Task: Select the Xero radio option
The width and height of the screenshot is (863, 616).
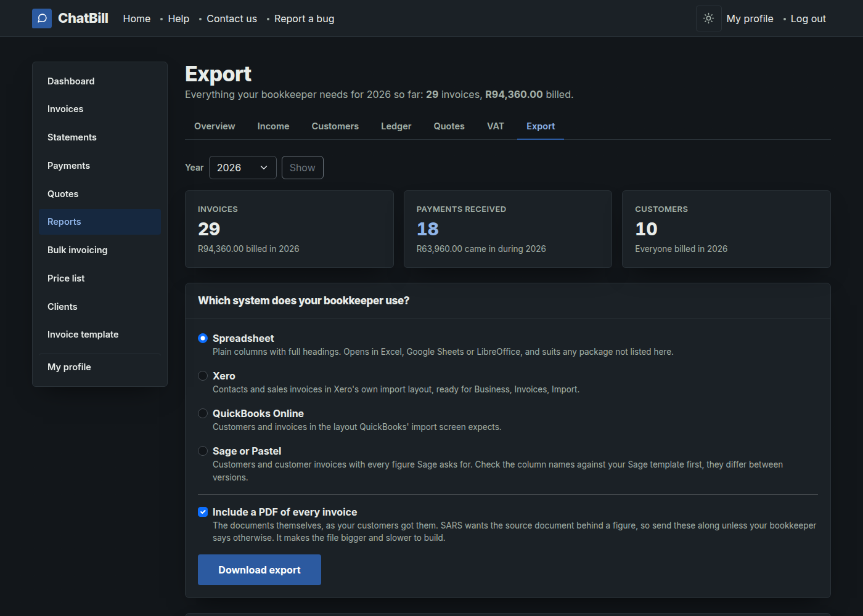Action: (x=203, y=376)
